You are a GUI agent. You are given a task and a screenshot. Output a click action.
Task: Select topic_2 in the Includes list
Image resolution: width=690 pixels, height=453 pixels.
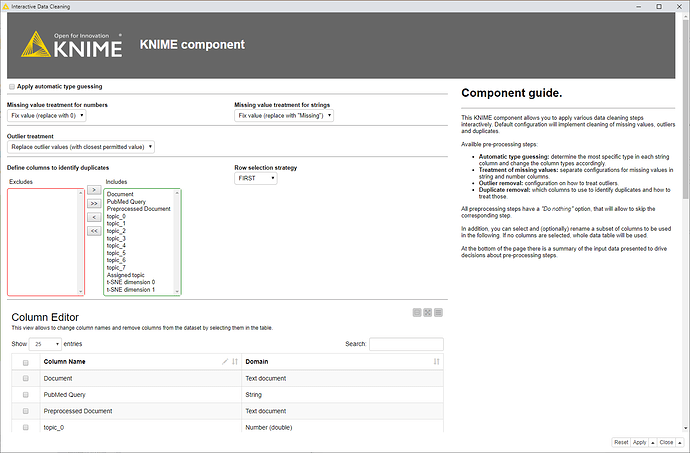tap(116, 231)
